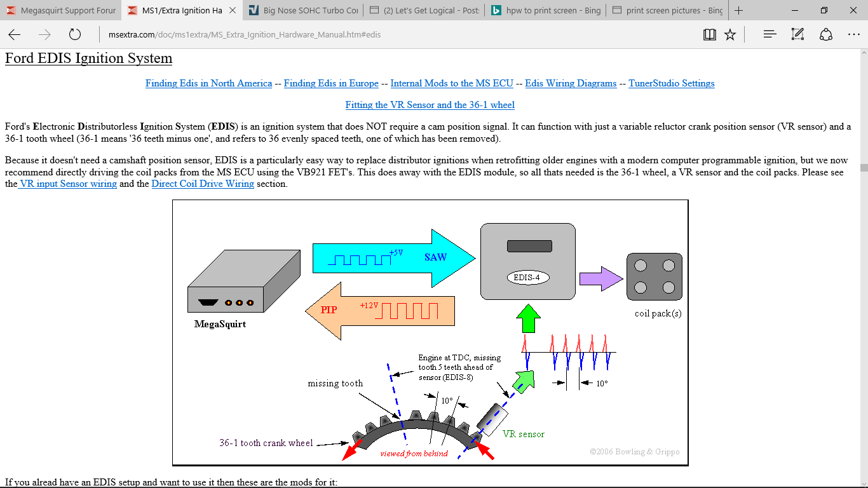Image resolution: width=868 pixels, height=488 pixels.
Task: Open a new browser tab
Action: click(738, 10)
